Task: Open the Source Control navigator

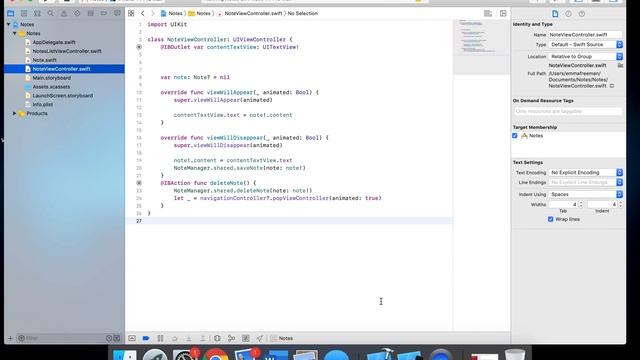Action: click(24, 13)
